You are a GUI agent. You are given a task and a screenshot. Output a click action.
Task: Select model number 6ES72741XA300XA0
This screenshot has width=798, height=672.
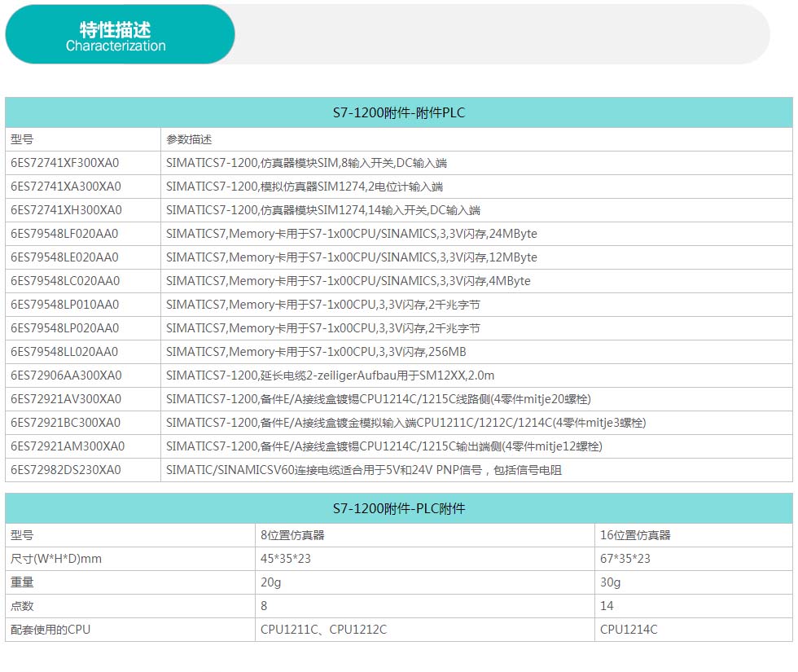tap(66, 187)
